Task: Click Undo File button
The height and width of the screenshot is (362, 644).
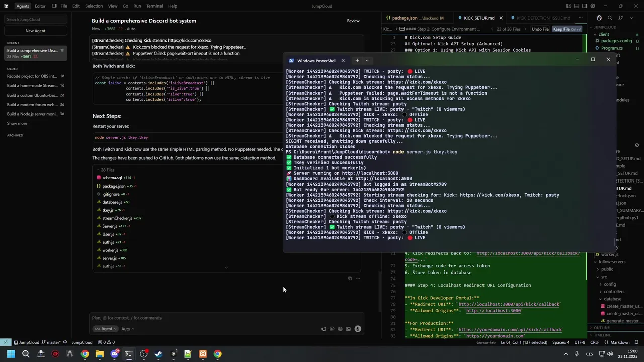Action: point(540,29)
